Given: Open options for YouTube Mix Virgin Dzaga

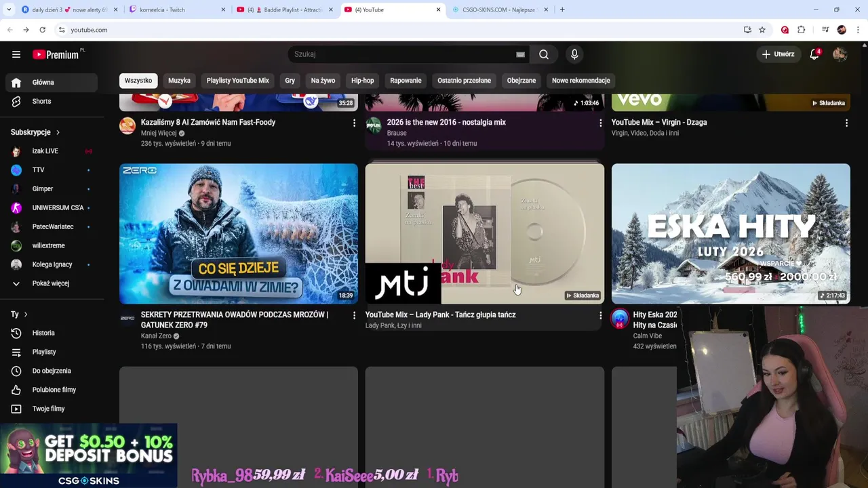Looking at the screenshot, I should tap(846, 123).
